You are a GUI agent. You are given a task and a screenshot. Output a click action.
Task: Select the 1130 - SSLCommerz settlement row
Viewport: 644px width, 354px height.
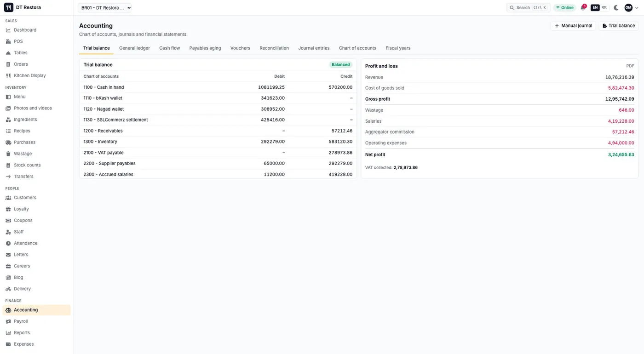pyautogui.click(x=218, y=120)
